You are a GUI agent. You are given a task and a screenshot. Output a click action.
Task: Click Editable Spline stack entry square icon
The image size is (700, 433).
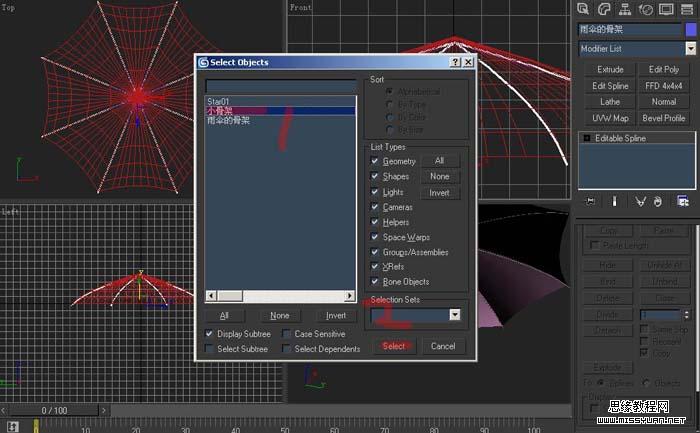tap(587, 138)
